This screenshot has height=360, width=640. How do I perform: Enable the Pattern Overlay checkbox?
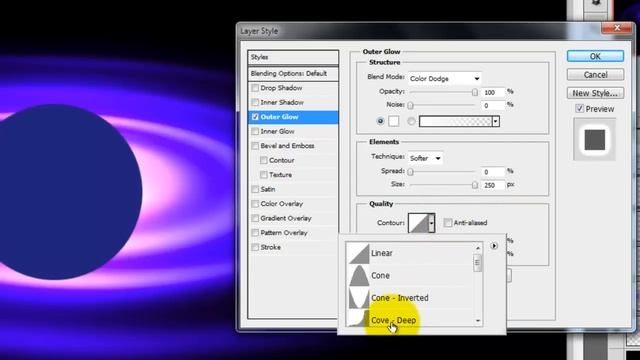255,233
